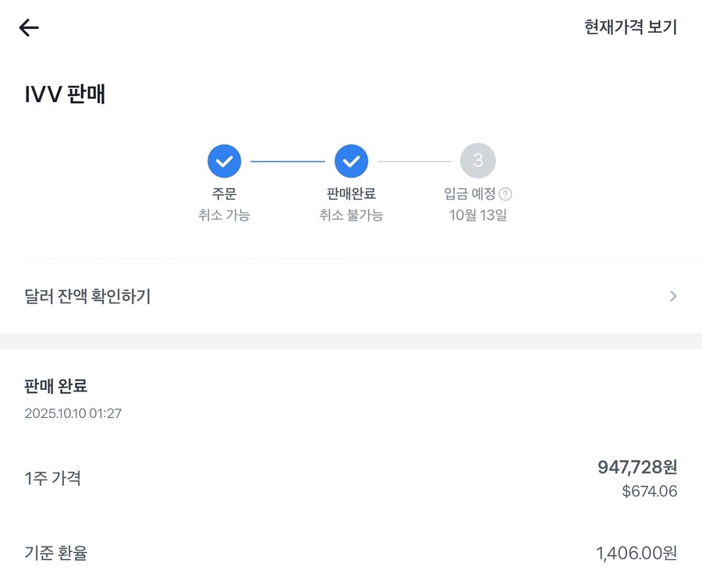Click the 주문 step checkmark circle
702x588 pixels.
224,161
